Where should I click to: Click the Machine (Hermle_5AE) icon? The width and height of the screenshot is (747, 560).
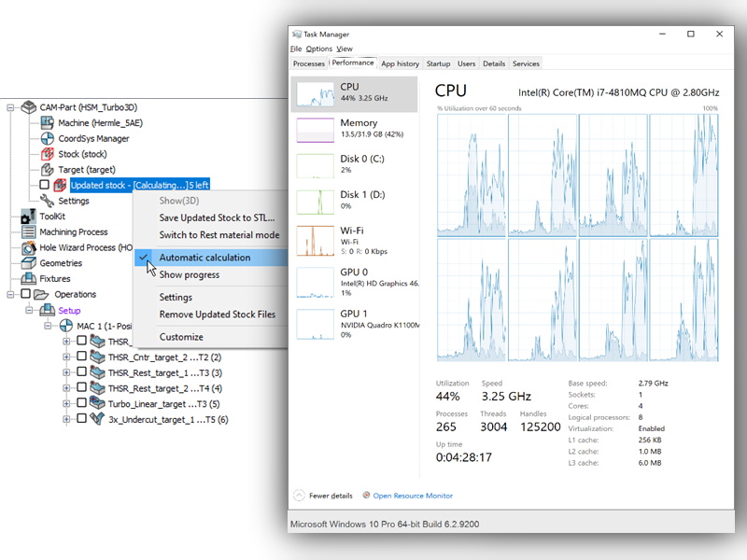(47, 123)
